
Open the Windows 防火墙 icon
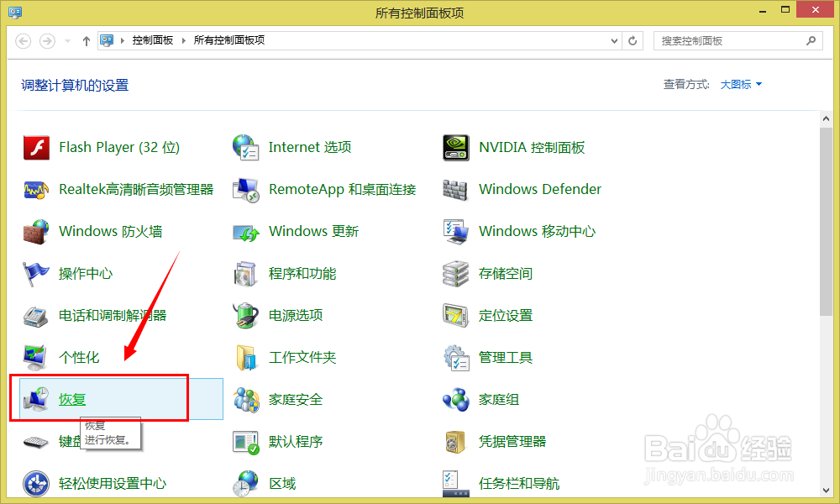pyautogui.click(x=36, y=231)
